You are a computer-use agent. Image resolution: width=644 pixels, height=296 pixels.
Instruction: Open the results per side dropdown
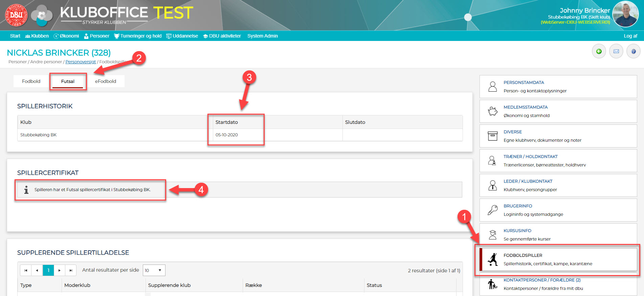click(x=154, y=270)
